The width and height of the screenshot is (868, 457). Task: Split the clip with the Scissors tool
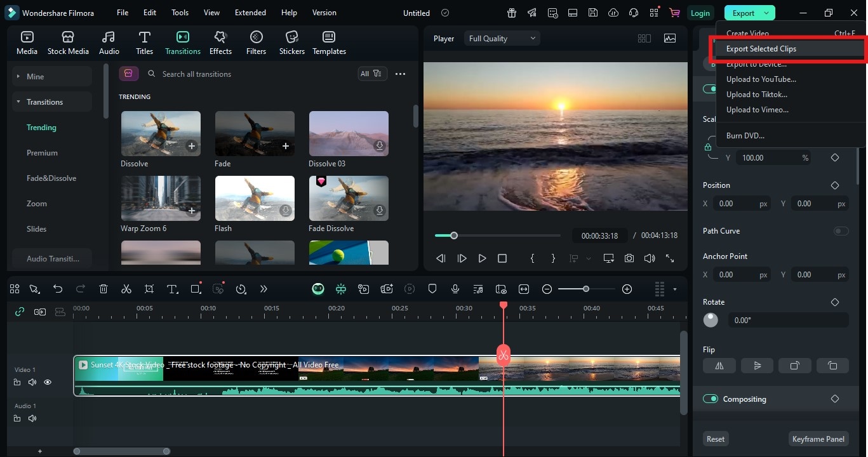pos(126,289)
